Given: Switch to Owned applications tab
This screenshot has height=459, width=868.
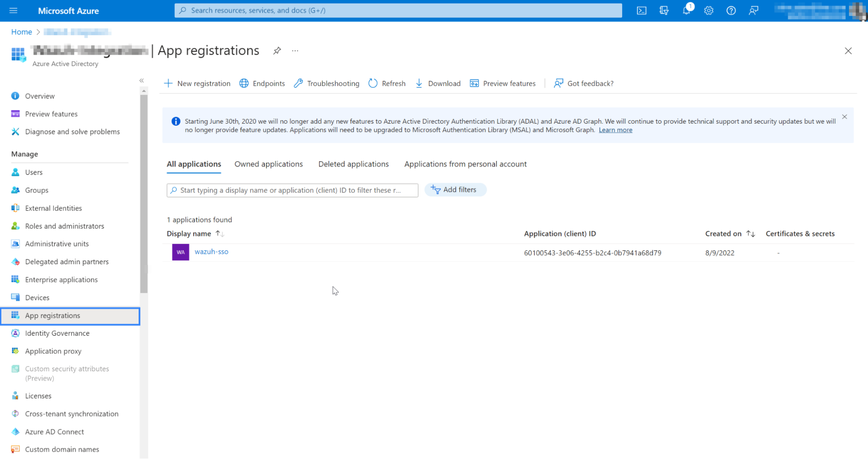Looking at the screenshot, I should coord(269,164).
